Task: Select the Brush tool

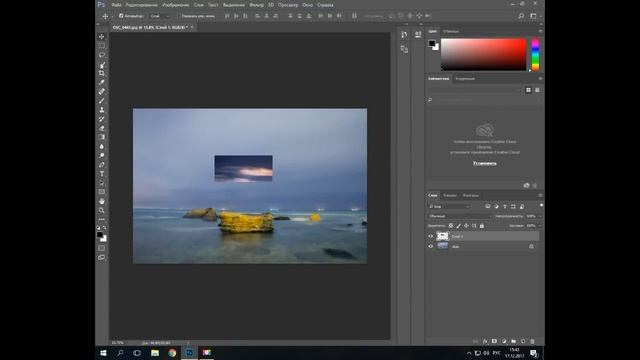Action: [x=102, y=101]
